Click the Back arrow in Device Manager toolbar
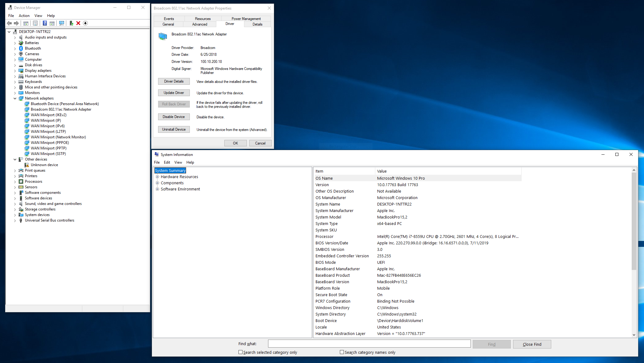Viewport: 644px width, 363px height. [x=9, y=23]
